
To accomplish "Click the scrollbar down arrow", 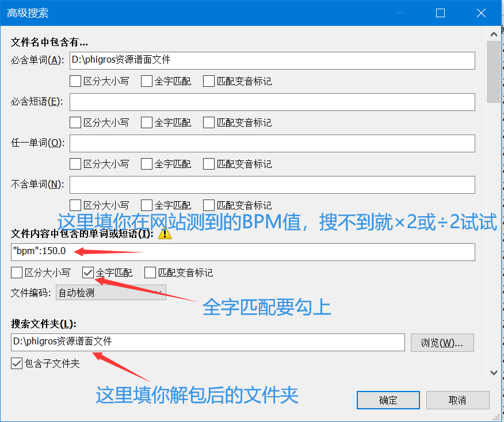I will pos(494,372).
